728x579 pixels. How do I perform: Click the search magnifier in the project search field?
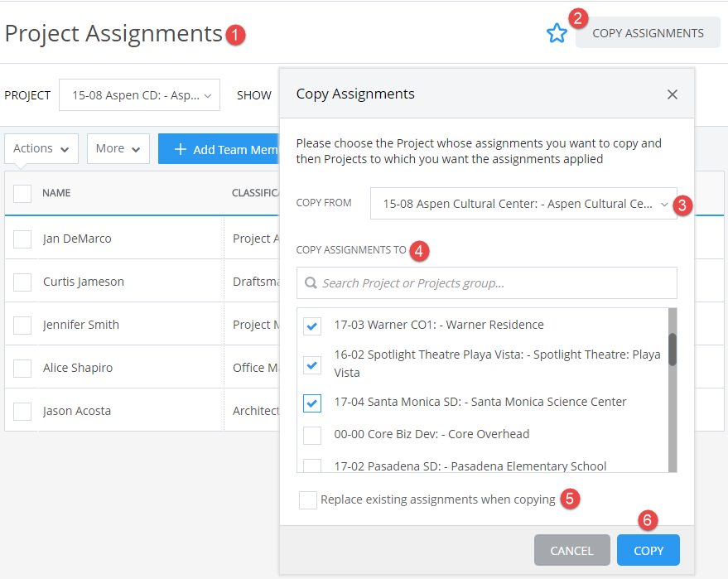[x=310, y=282]
